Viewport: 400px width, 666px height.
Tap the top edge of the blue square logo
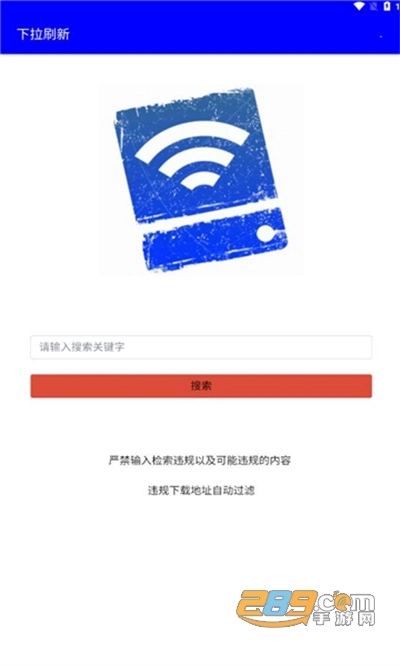(187, 101)
